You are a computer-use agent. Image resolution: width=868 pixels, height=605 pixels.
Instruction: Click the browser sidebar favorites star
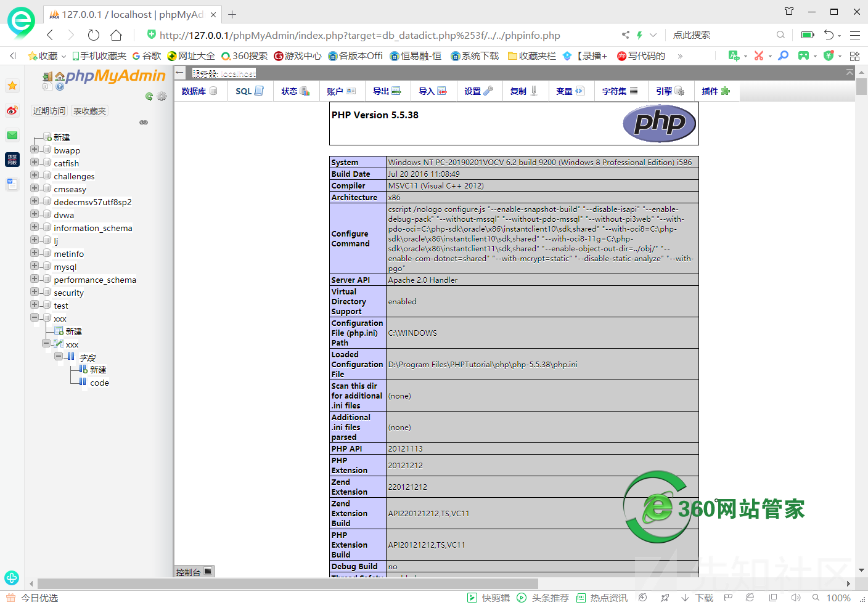coord(12,86)
